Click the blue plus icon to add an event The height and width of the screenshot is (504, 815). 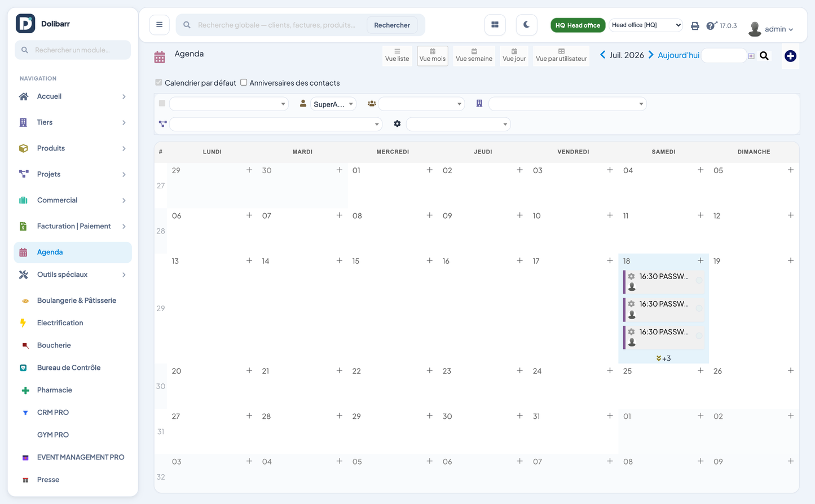tap(790, 56)
